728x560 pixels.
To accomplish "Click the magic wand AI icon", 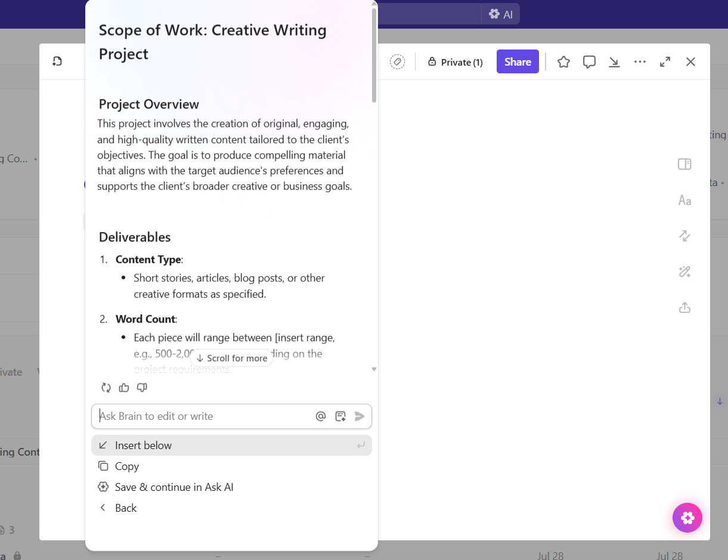I will tap(684, 272).
